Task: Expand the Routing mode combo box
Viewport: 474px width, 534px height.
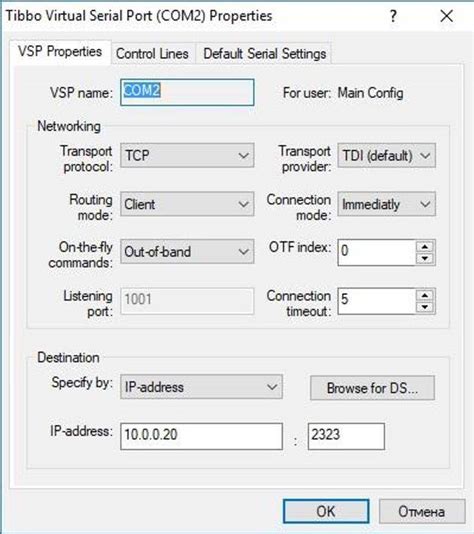Action: [x=187, y=204]
